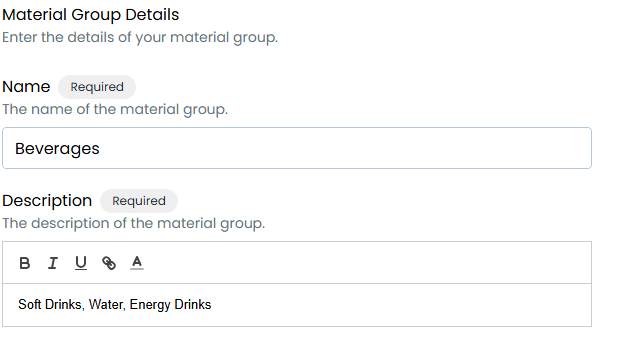Click the Material Group Details heading
Image resolution: width=635 pixels, height=360 pixels.
pos(91,15)
